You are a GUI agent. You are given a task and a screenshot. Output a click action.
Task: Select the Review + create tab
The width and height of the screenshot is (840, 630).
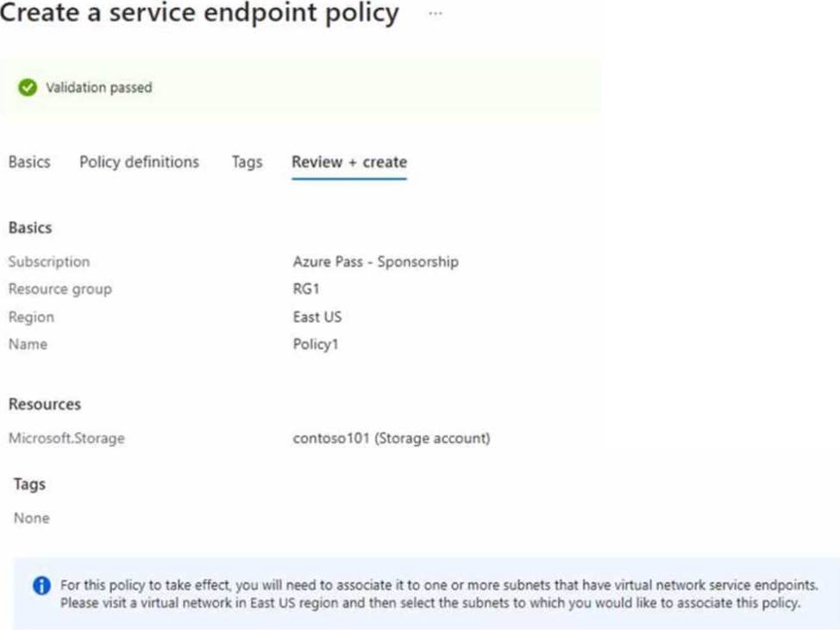pyautogui.click(x=349, y=162)
